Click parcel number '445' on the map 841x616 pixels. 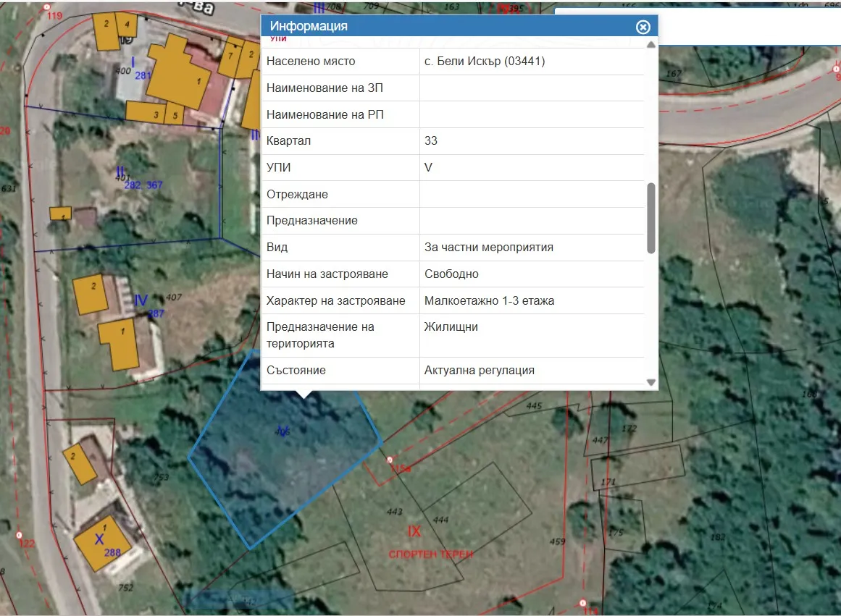(534, 406)
